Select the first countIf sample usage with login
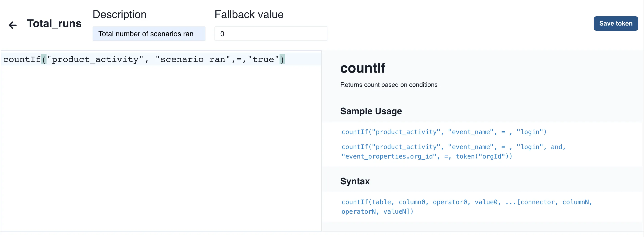This screenshot has height=237, width=644. pos(444,132)
